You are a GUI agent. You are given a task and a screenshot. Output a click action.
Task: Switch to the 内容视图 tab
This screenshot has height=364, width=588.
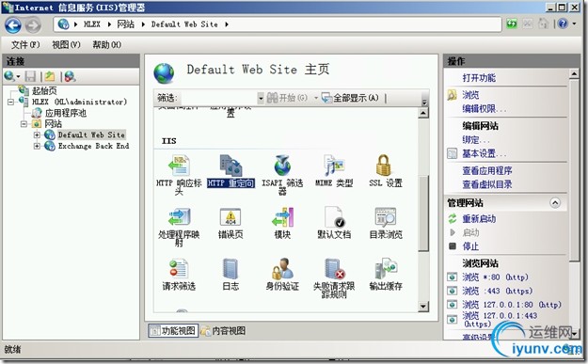click(x=224, y=331)
